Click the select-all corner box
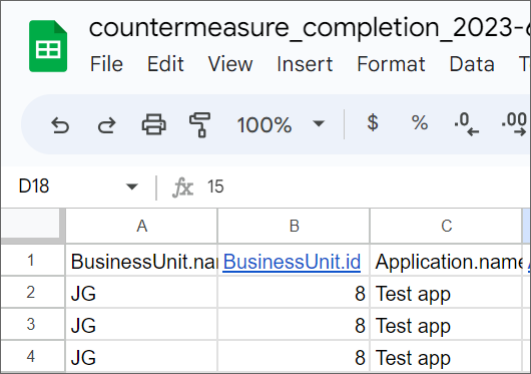The image size is (531, 374). click(x=33, y=225)
